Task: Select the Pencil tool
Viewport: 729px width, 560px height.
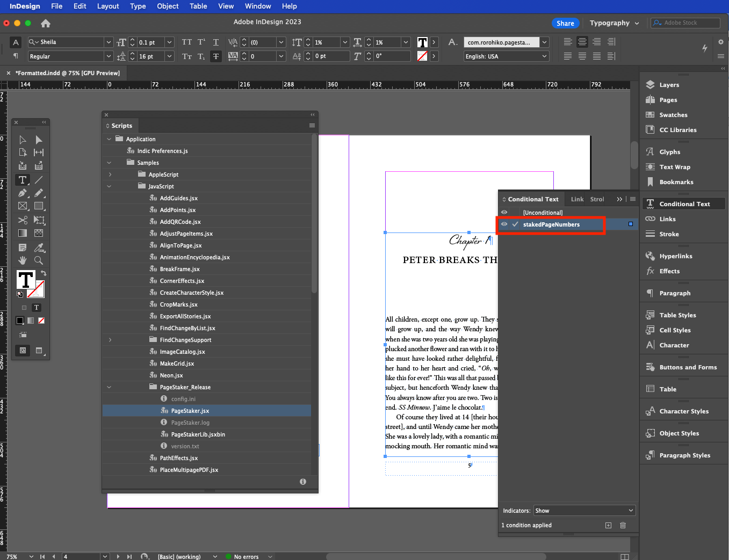Action: point(39,193)
